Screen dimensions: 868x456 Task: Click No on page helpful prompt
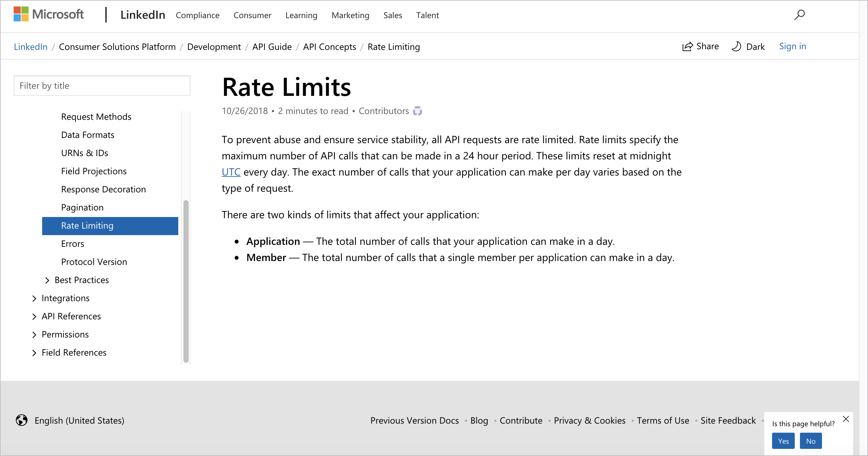[x=812, y=440]
